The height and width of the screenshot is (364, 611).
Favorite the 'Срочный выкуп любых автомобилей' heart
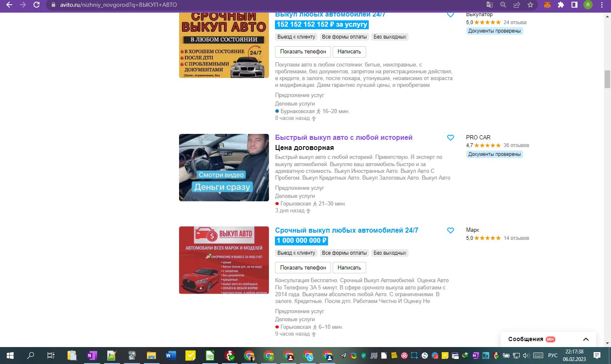pyautogui.click(x=451, y=231)
